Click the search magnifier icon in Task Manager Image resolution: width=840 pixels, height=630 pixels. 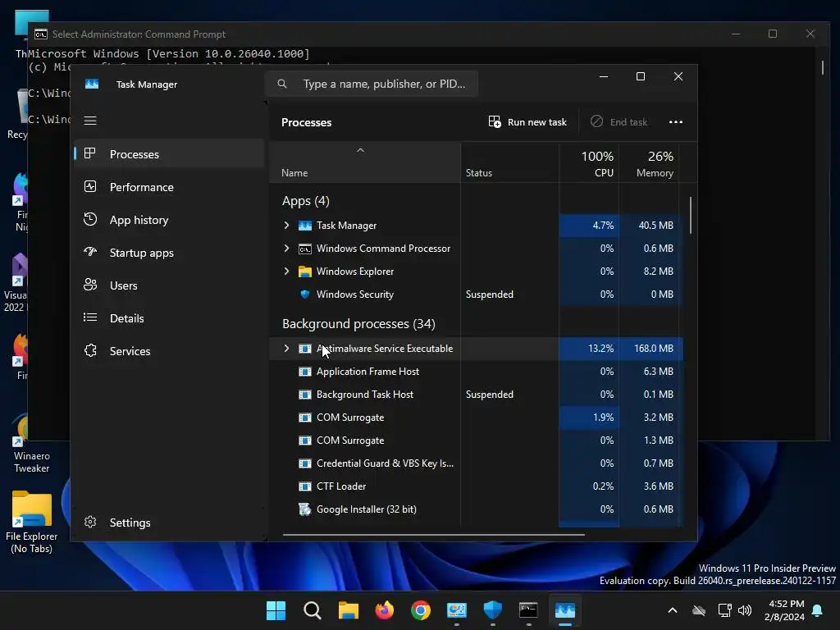(x=282, y=84)
